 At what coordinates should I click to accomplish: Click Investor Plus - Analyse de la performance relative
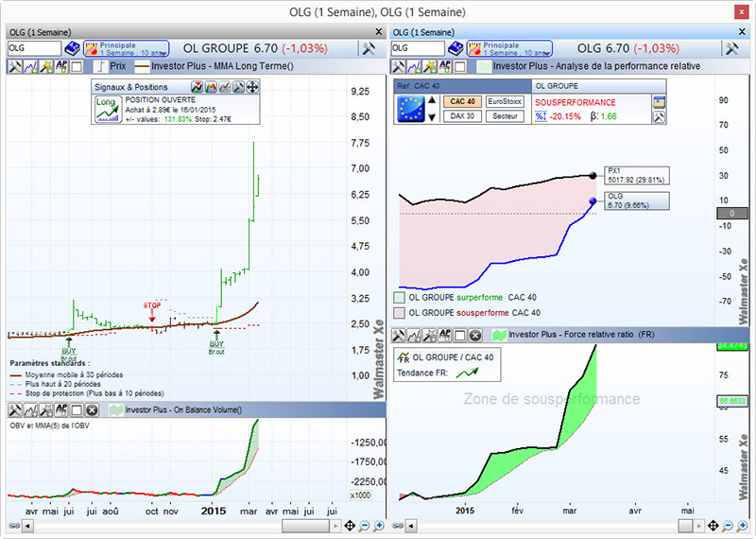596,66
